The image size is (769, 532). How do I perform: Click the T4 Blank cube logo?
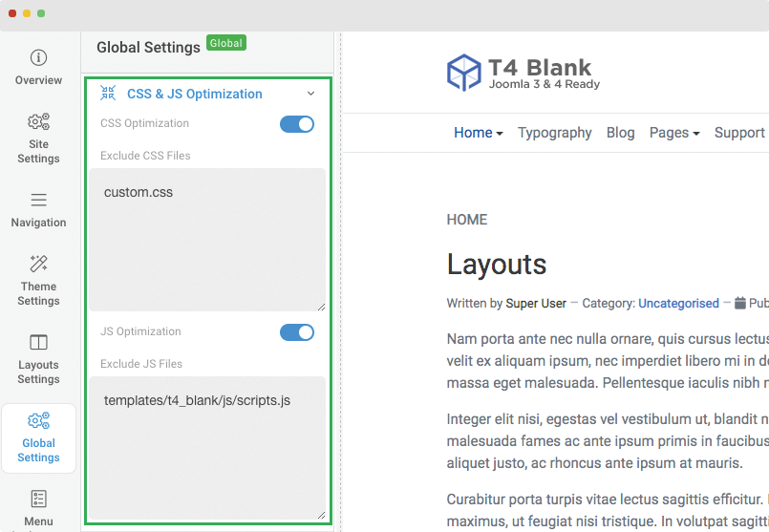coord(463,73)
